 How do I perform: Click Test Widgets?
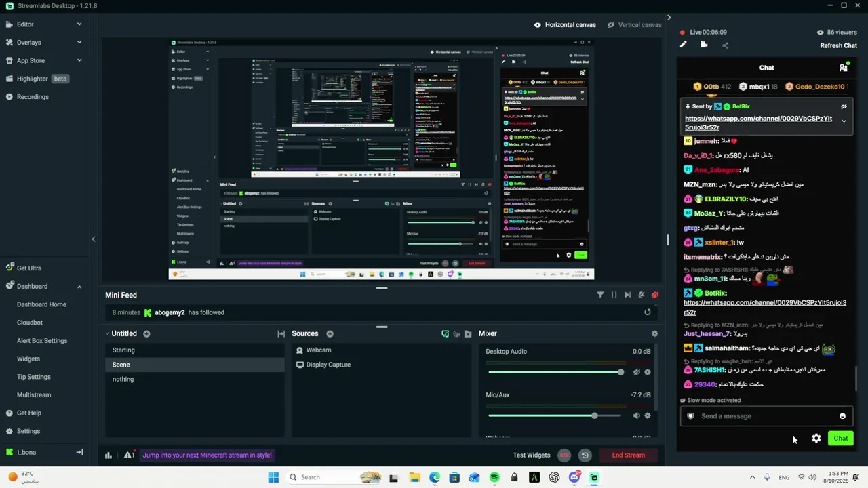(532, 455)
